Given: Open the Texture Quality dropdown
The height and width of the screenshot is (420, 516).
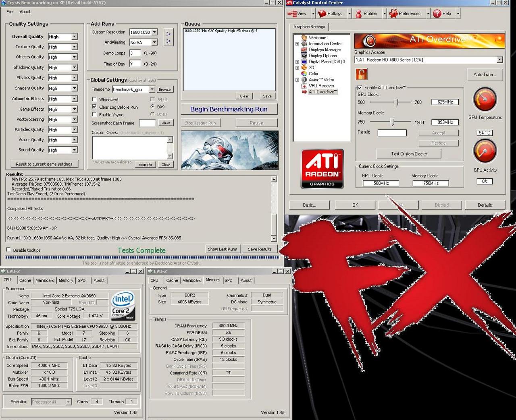Looking at the screenshot, I should (75, 47).
